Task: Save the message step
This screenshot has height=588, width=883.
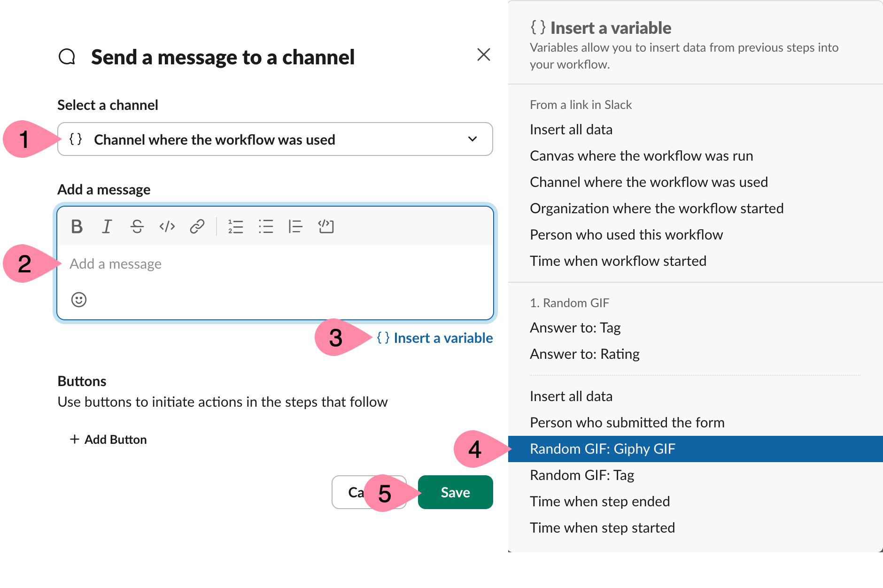Action: pos(455,492)
